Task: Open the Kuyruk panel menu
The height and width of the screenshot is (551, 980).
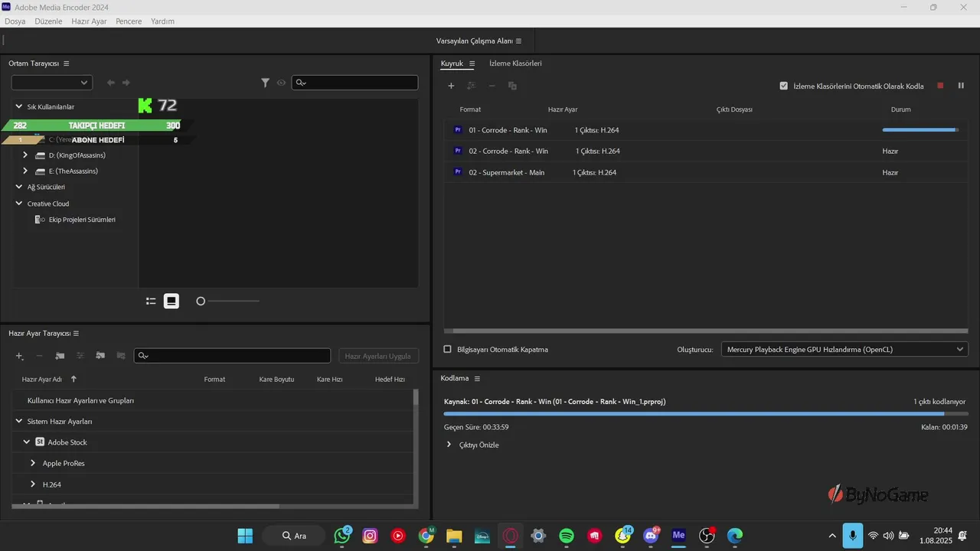Action: tap(472, 64)
